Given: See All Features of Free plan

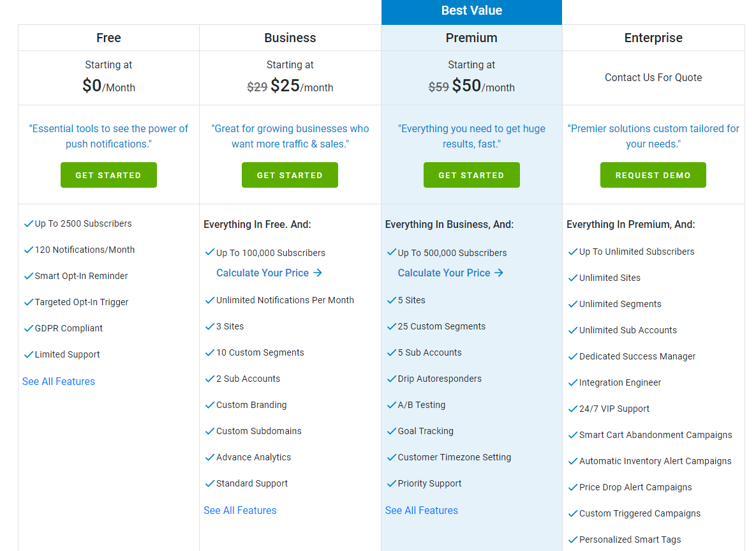Looking at the screenshot, I should coord(59,381).
